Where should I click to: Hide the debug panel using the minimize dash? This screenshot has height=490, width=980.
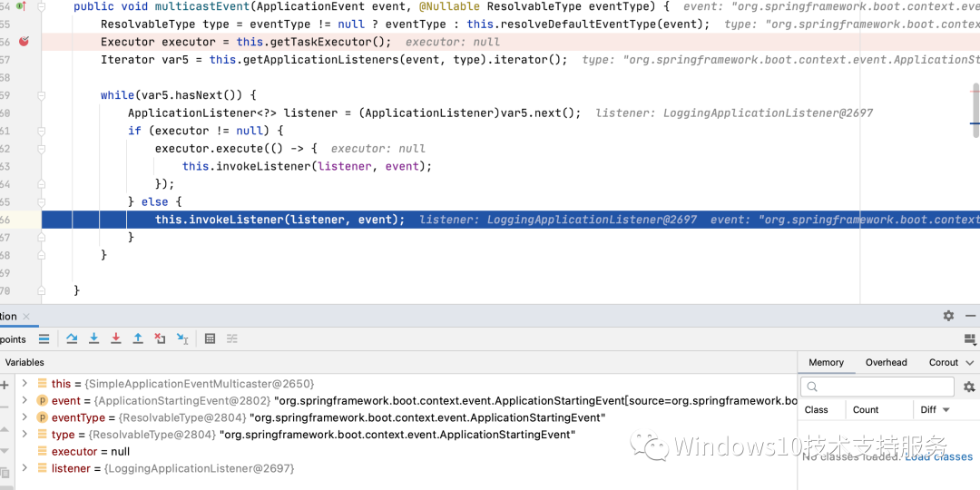coord(971,316)
